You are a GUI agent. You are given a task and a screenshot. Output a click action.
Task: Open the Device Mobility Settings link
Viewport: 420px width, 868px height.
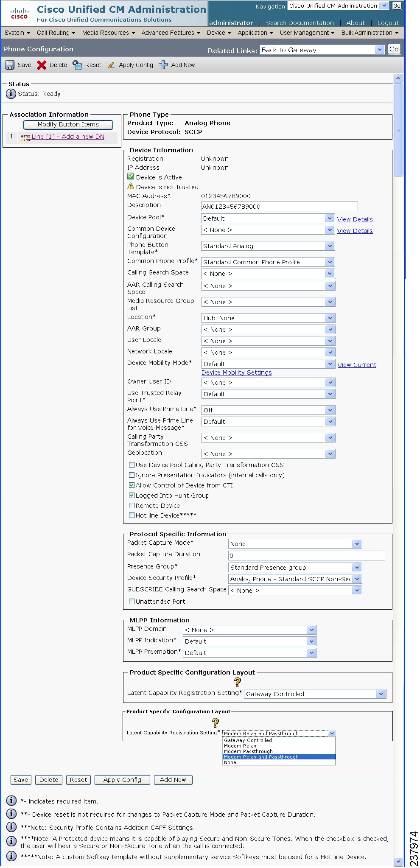pos(237,372)
